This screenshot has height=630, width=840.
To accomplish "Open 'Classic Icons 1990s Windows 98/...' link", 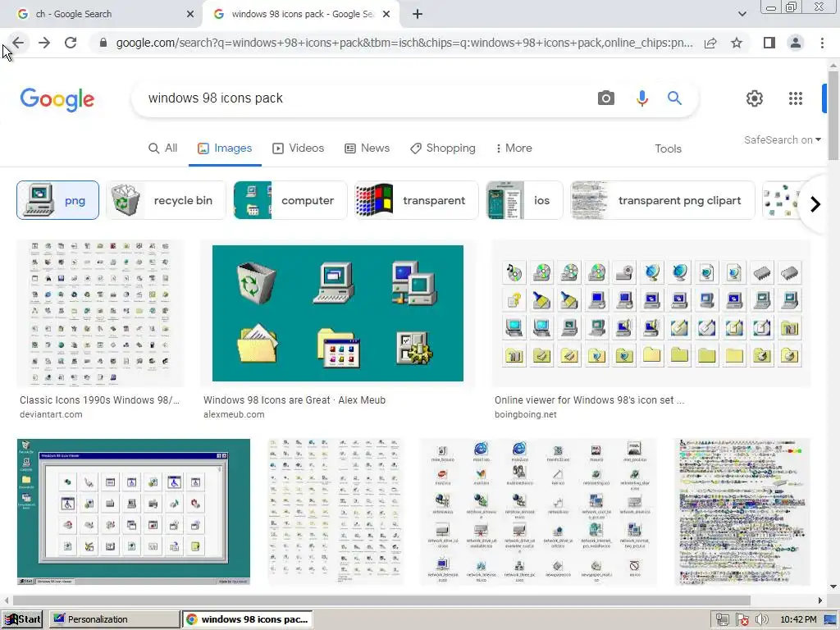I will (99, 400).
